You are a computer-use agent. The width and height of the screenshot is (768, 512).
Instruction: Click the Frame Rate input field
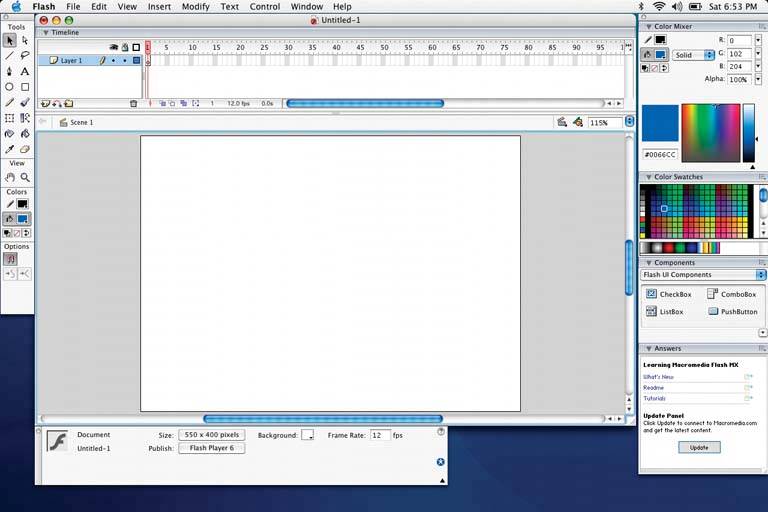click(x=380, y=435)
